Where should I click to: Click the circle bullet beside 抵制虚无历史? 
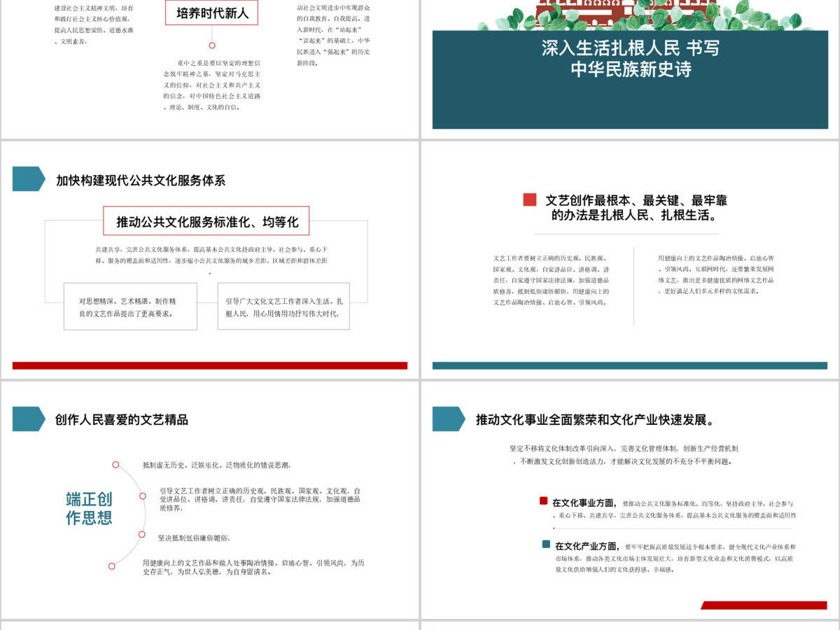pyautogui.click(x=115, y=464)
